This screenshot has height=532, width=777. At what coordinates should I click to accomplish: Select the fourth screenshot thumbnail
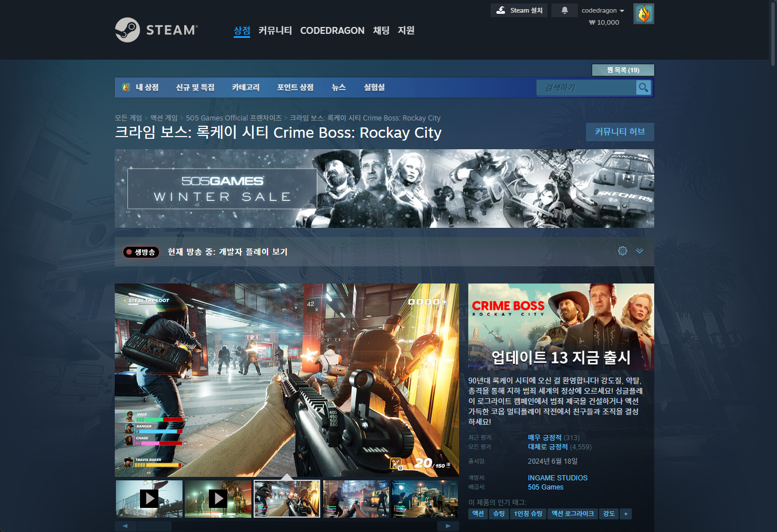(356, 499)
